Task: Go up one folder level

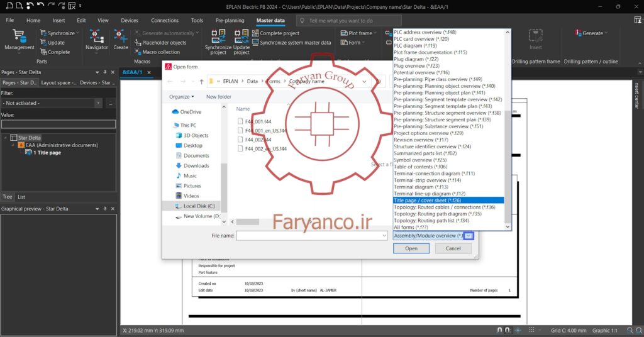Action: tap(202, 82)
